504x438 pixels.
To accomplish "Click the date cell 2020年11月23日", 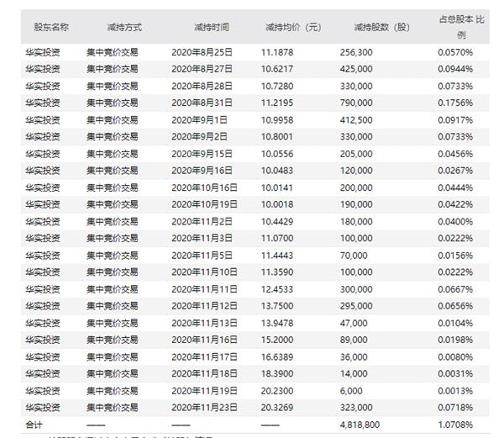I will 204,408.
